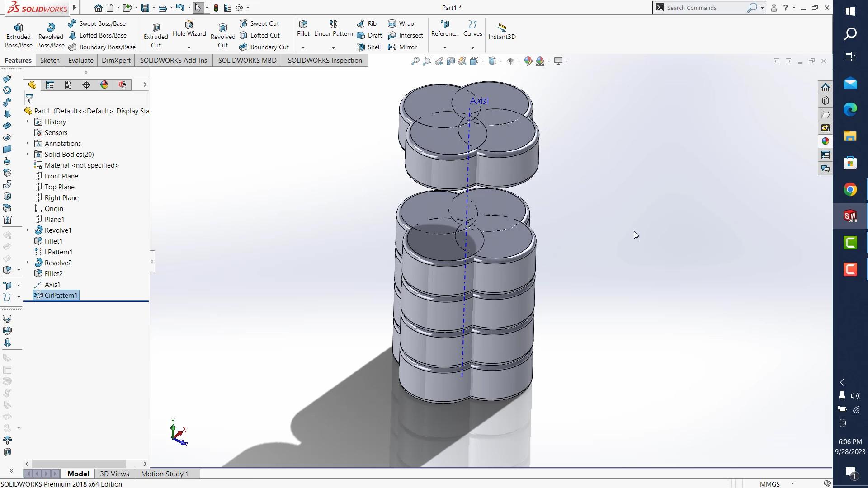868x488 pixels.
Task: Select the Mirror tool
Action: pyautogui.click(x=402, y=47)
